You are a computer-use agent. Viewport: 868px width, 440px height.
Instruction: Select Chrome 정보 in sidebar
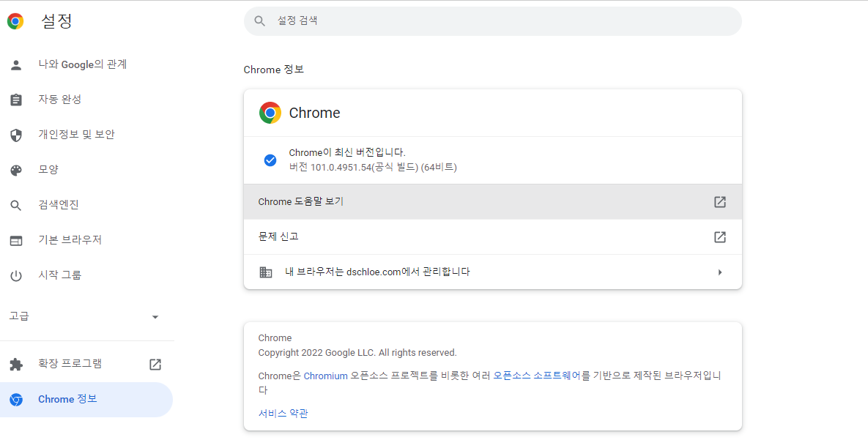(x=86, y=400)
